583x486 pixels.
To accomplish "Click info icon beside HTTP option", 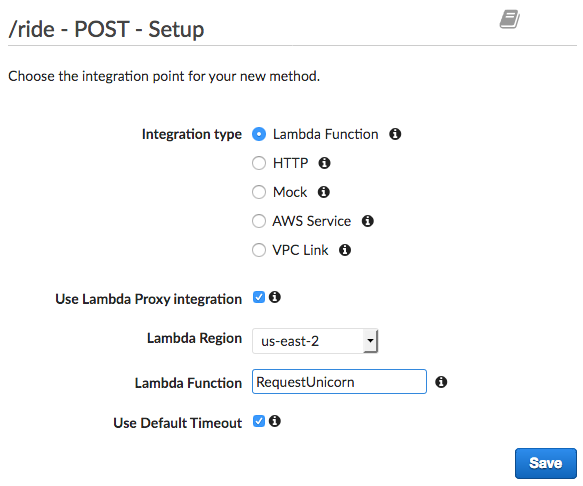I will pyautogui.click(x=324, y=163).
